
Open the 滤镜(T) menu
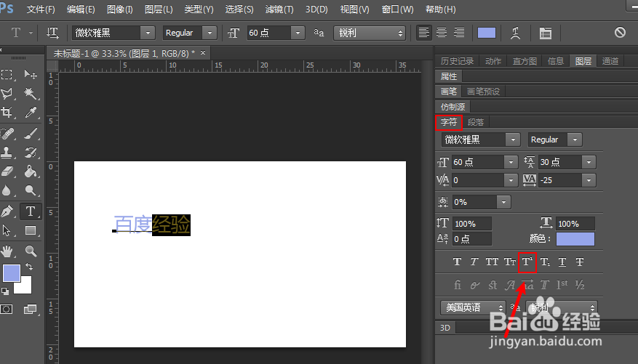[x=279, y=9]
